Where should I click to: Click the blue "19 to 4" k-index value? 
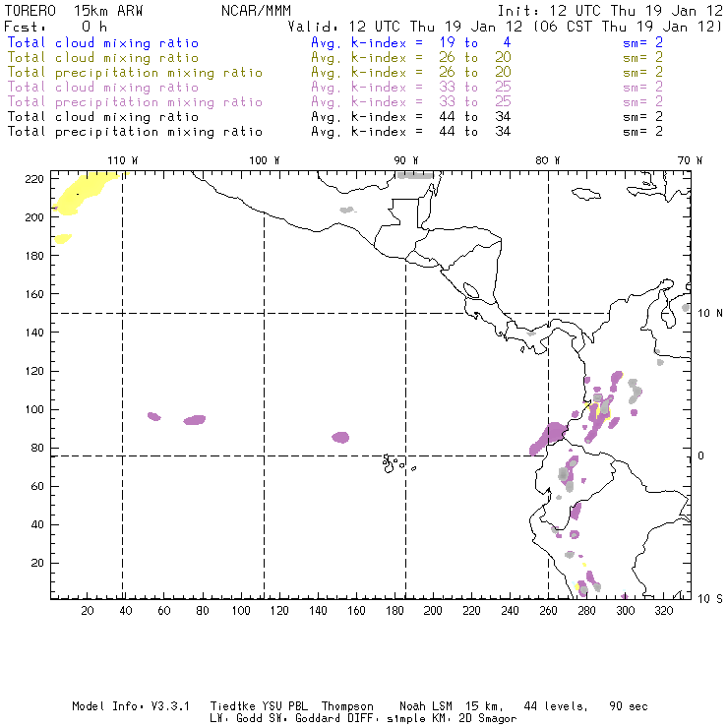click(475, 42)
